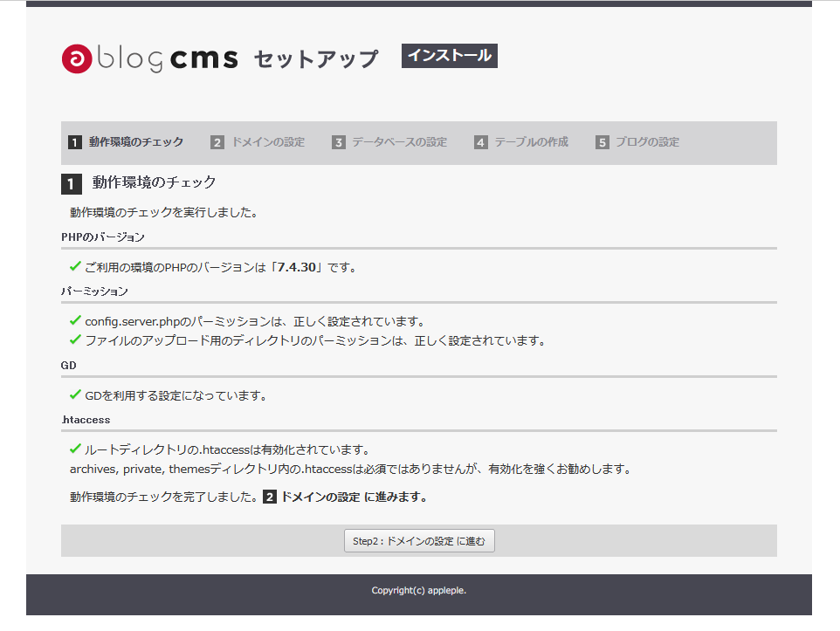
Task: Select the ブログの設定 step tab
Action: [x=637, y=142]
